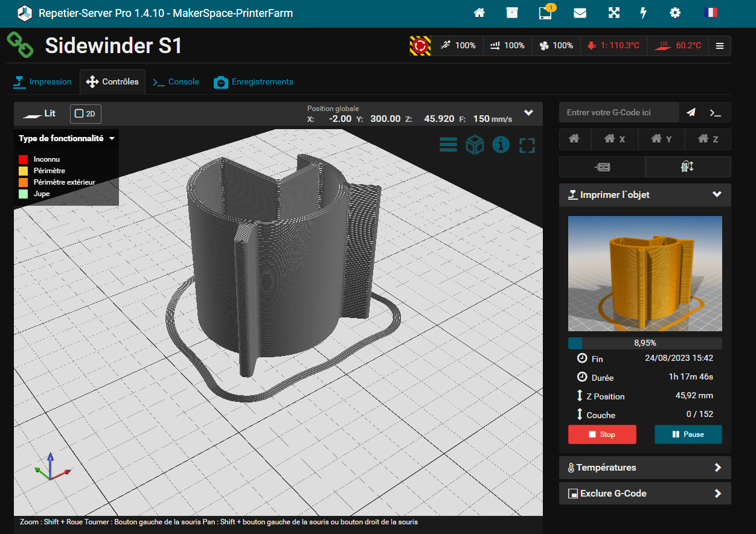Click the extruder temperature 110.3°C indicator
This screenshot has height=534, width=756.
pos(613,45)
